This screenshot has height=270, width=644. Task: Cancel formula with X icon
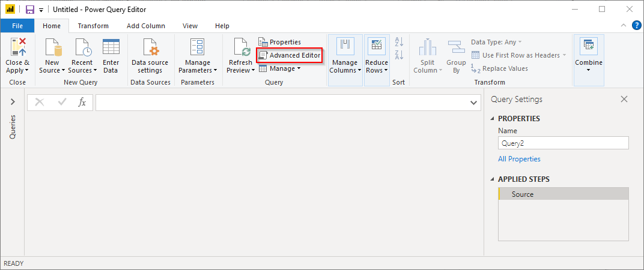tap(40, 102)
